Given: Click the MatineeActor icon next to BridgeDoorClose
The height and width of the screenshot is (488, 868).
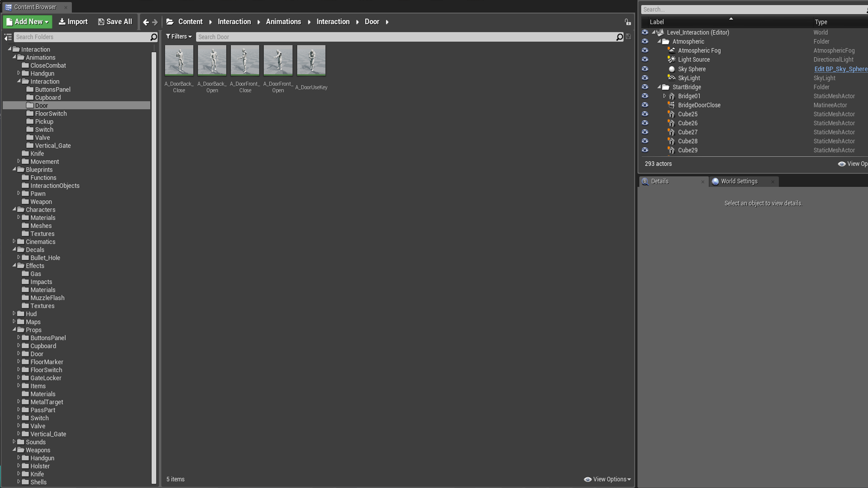Looking at the screenshot, I should click(671, 105).
